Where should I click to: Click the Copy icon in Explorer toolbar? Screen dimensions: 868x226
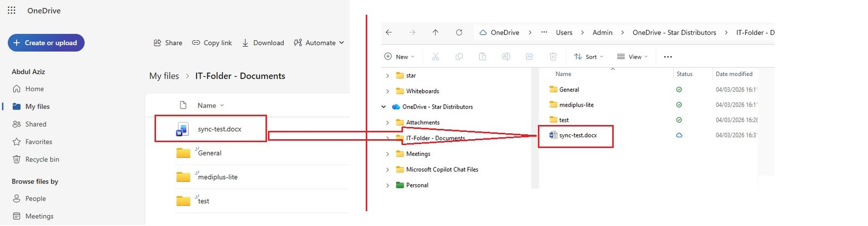click(x=459, y=56)
